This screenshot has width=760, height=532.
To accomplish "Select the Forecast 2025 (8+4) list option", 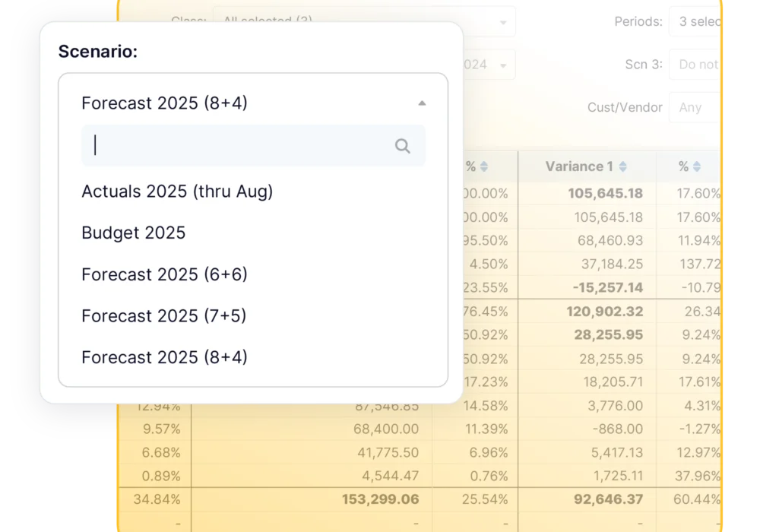I will 165,357.
